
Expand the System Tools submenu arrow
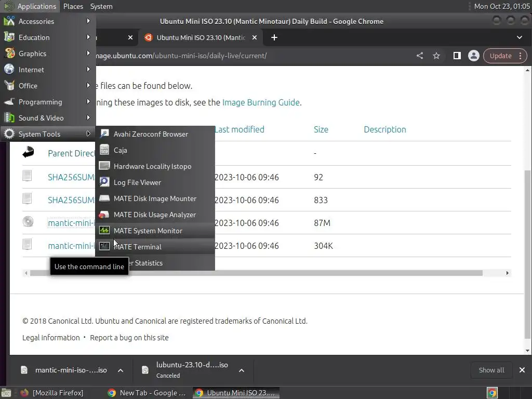(x=88, y=134)
